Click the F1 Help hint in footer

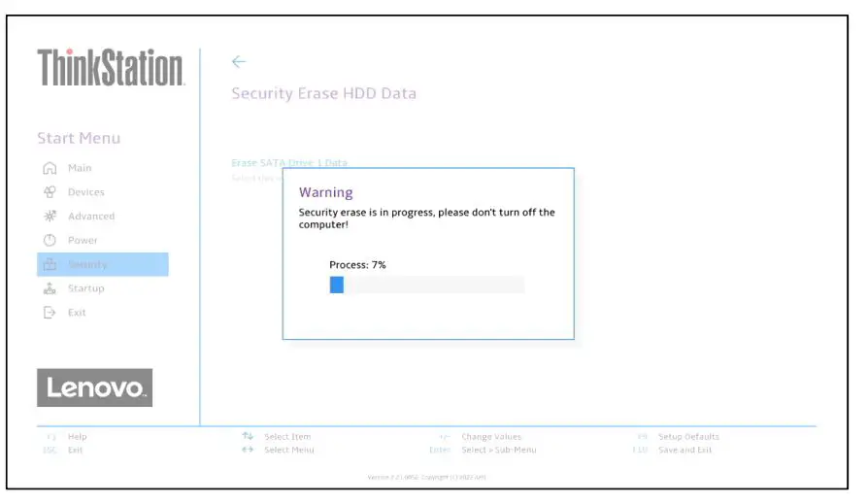click(x=67, y=437)
